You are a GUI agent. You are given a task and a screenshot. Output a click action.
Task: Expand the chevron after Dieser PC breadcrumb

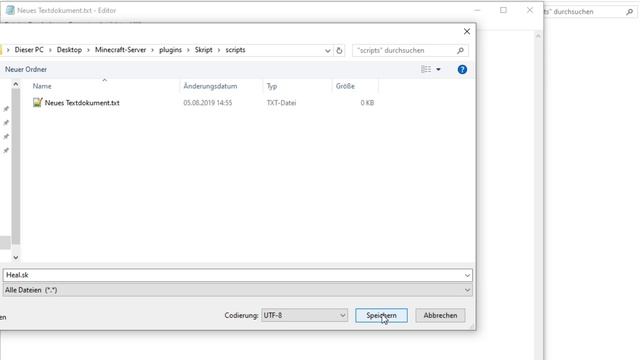tap(50, 50)
